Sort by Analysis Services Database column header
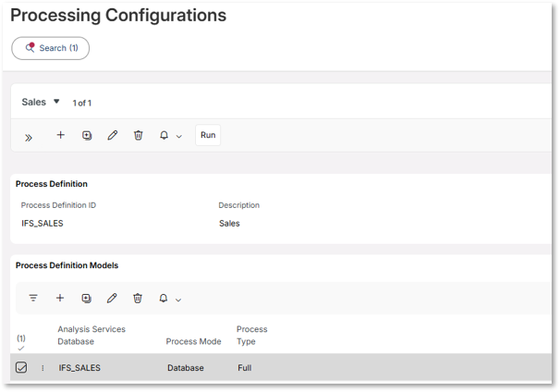The image size is (560, 392). [x=91, y=336]
